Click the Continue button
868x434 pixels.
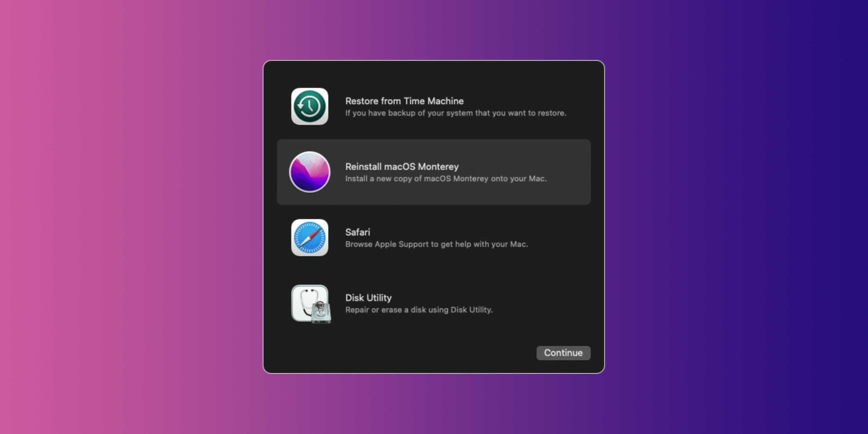point(563,353)
